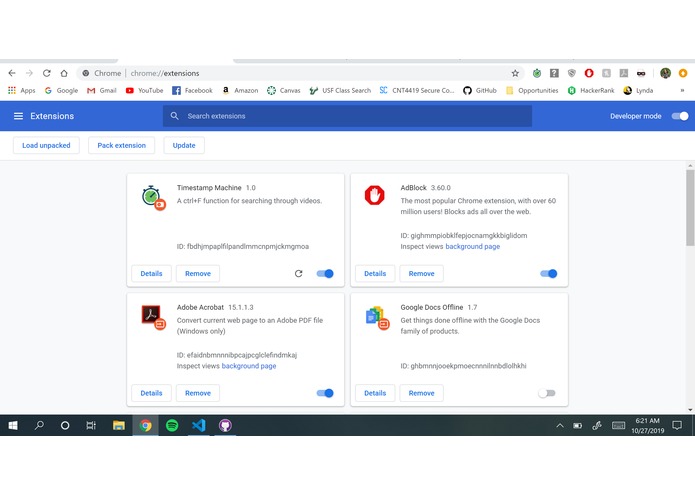Click the grey question-mark extension icon
This screenshot has width=695, height=494.
point(554,73)
